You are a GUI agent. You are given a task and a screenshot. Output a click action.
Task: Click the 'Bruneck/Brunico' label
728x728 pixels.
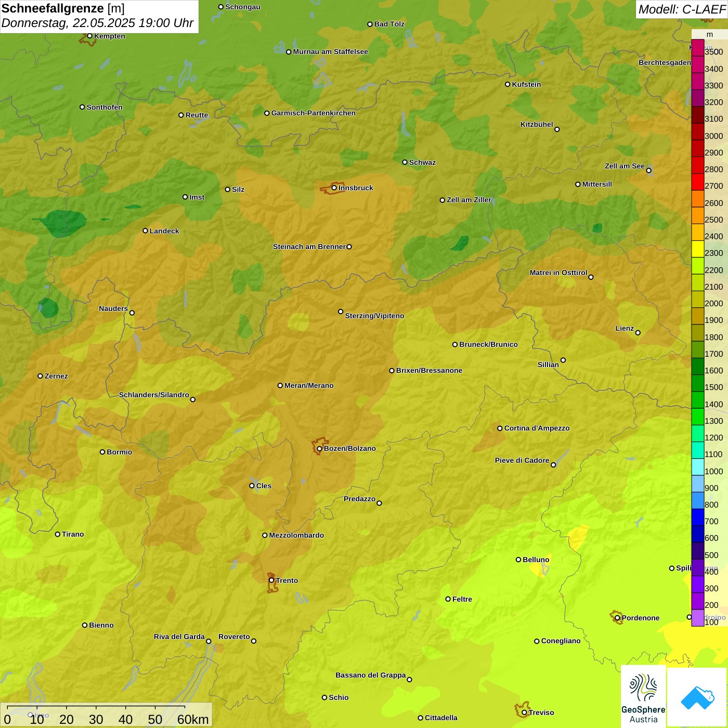click(x=488, y=344)
